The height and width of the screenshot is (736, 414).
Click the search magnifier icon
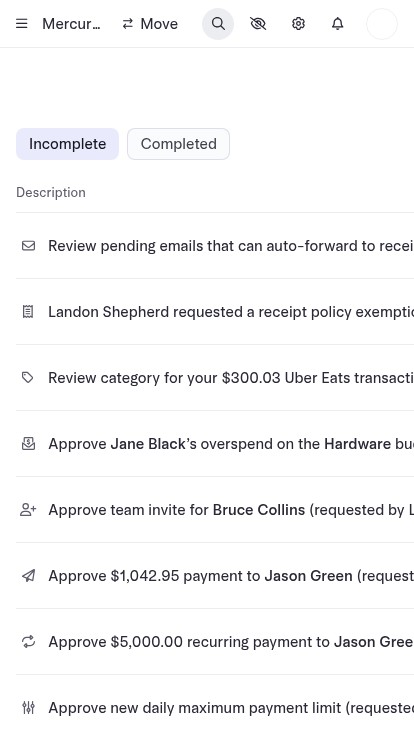(218, 23)
